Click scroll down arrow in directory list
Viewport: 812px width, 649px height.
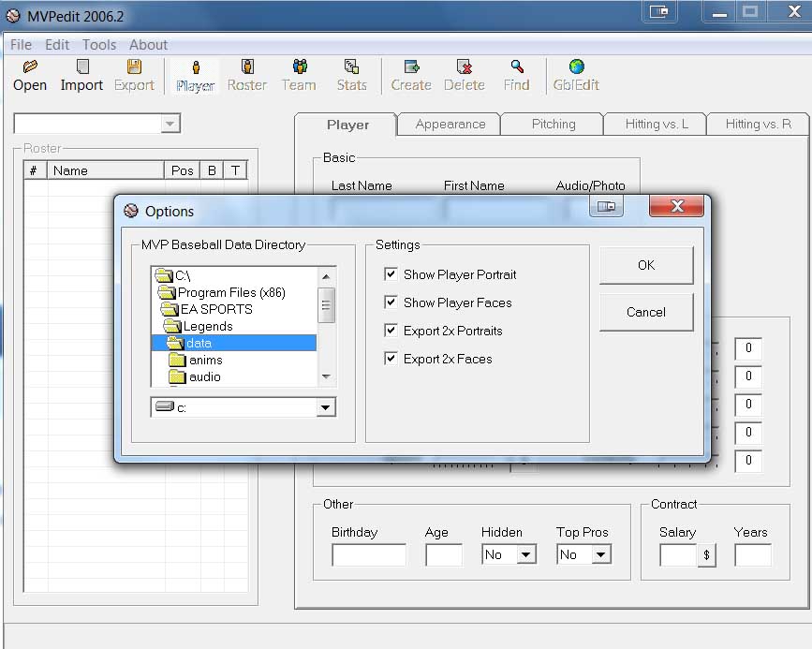(326, 376)
